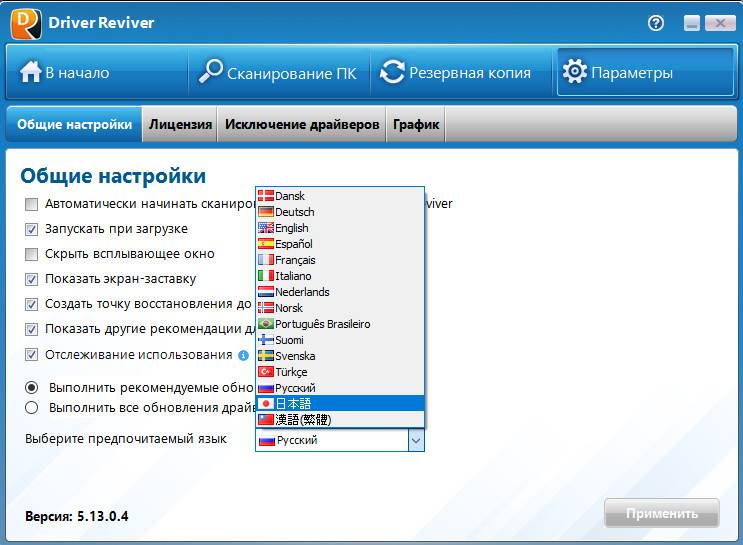Click the Netherlands flag icon
The height and width of the screenshot is (545, 743).
click(x=266, y=292)
